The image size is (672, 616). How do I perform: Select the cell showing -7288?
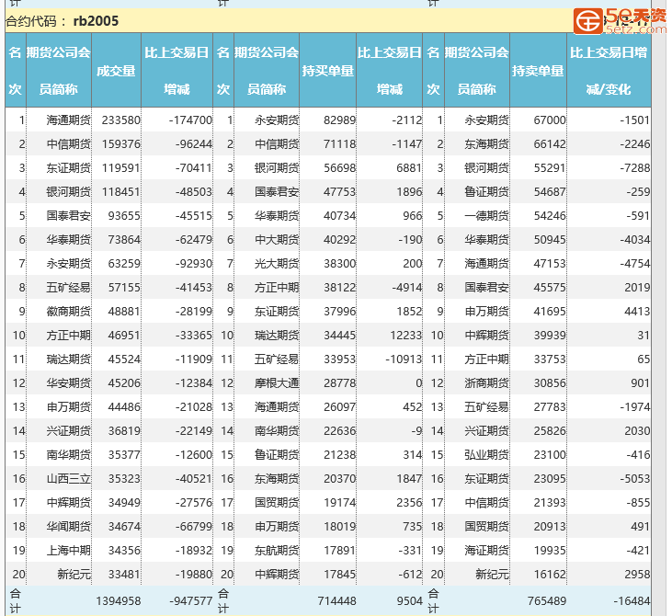[x=635, y=168]
